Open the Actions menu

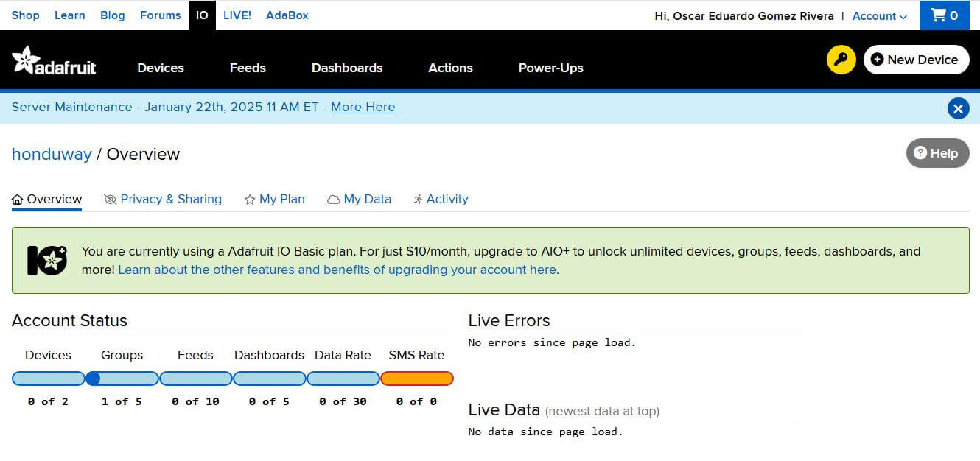tap(450, 68)
